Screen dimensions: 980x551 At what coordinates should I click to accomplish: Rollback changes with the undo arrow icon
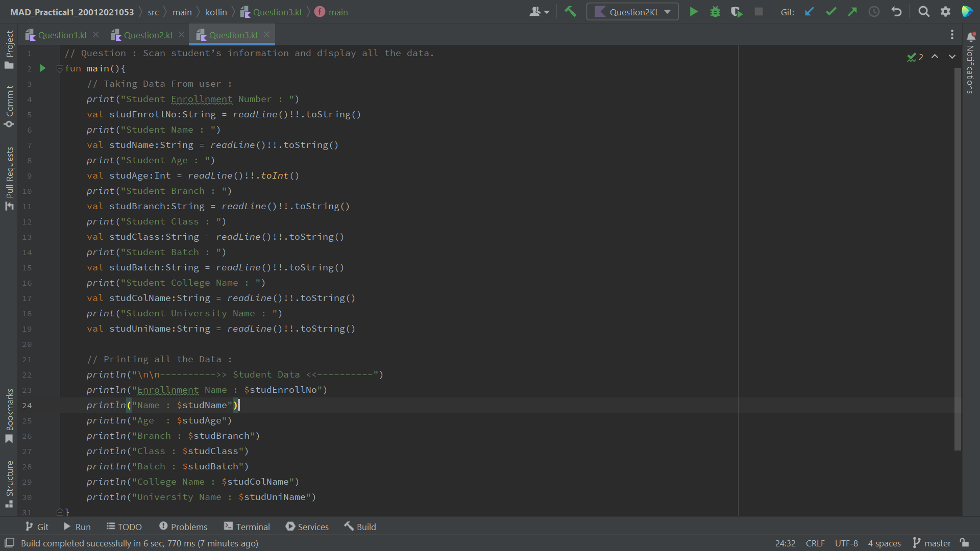point(897,11)
